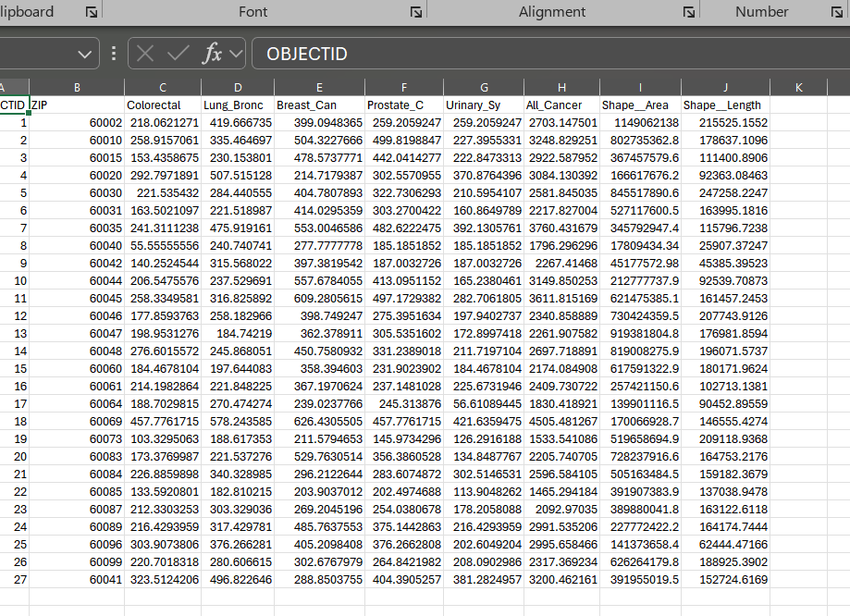This screenshot has height=616, width=850.
Task: Click the Colorectal header cell
Action: (x=163, y=105)
